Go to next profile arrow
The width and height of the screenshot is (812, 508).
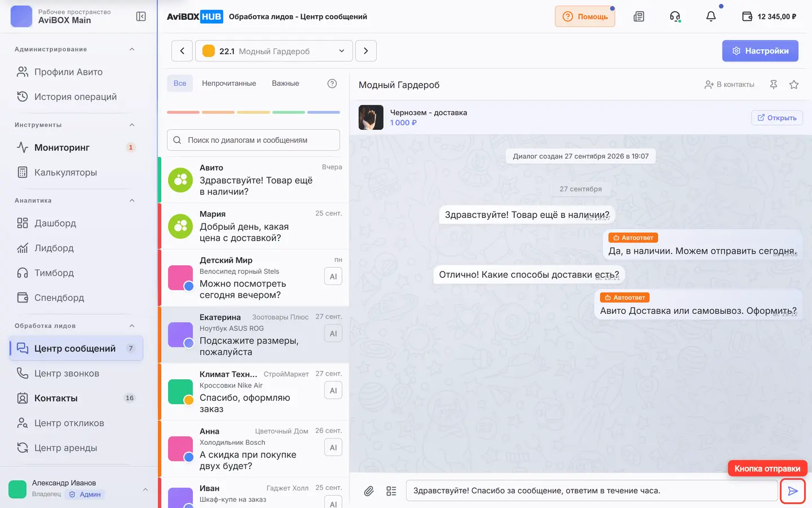(x=366, y=51)
